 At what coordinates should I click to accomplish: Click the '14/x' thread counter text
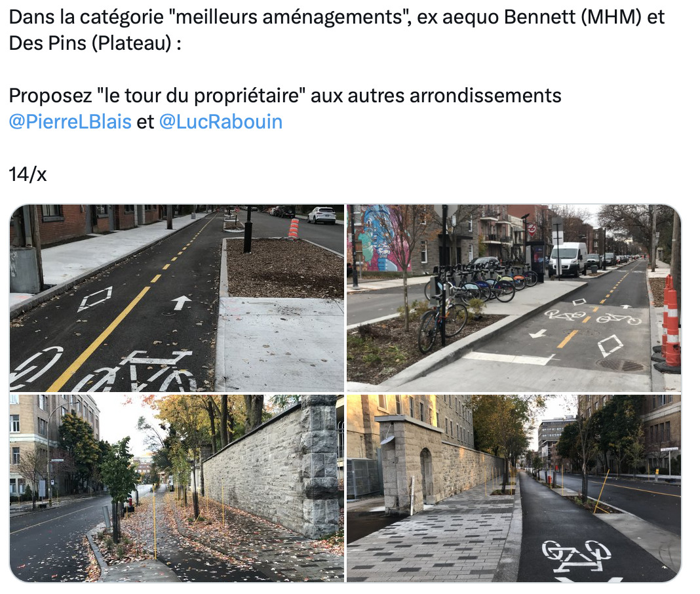coord(28,174)
